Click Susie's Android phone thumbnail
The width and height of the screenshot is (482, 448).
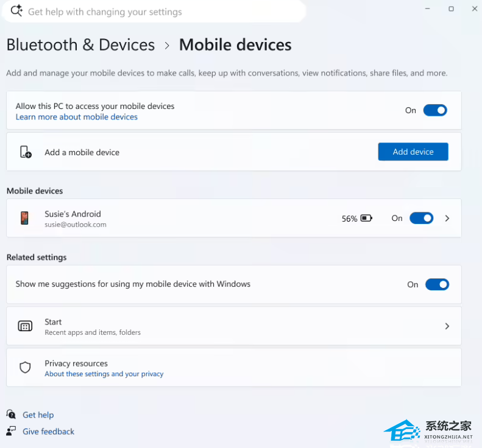click(x=24, y=218)
